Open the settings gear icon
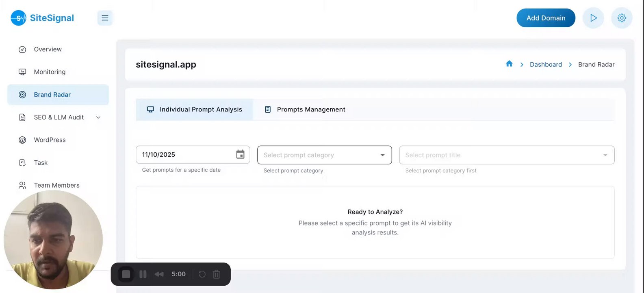Image resolution: width=644 pixels, height=293 pixels. click(x=622, y=18)
